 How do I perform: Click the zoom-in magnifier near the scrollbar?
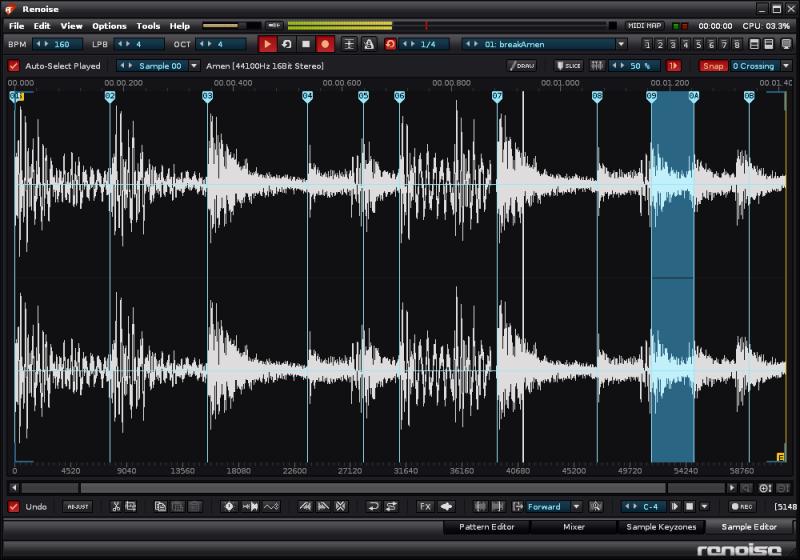[x=765, y=488]
